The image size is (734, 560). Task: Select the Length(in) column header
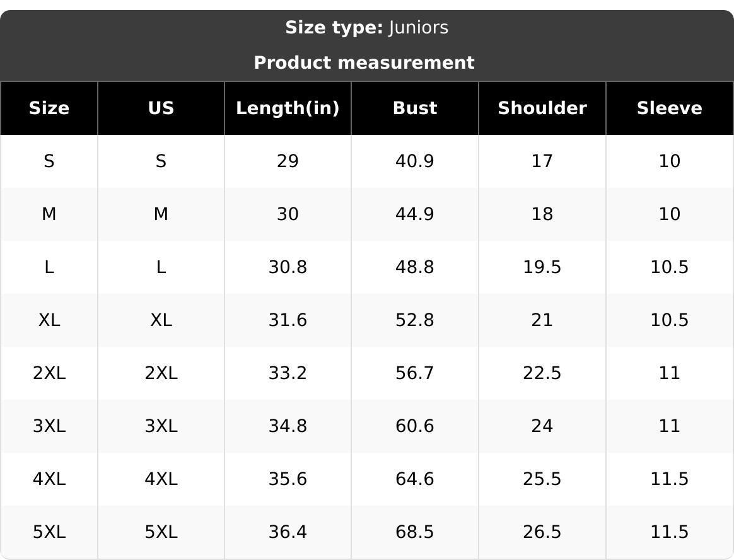click(288, 108)
